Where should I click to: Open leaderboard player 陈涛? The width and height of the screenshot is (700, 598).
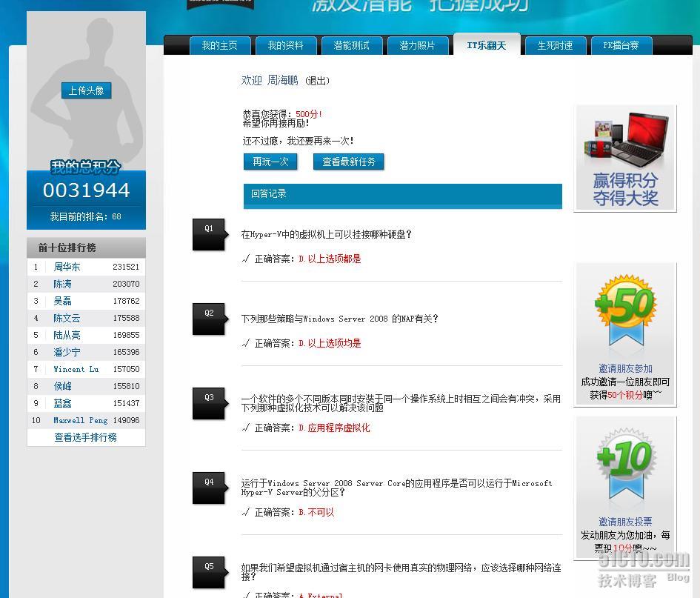pos(62,284)
